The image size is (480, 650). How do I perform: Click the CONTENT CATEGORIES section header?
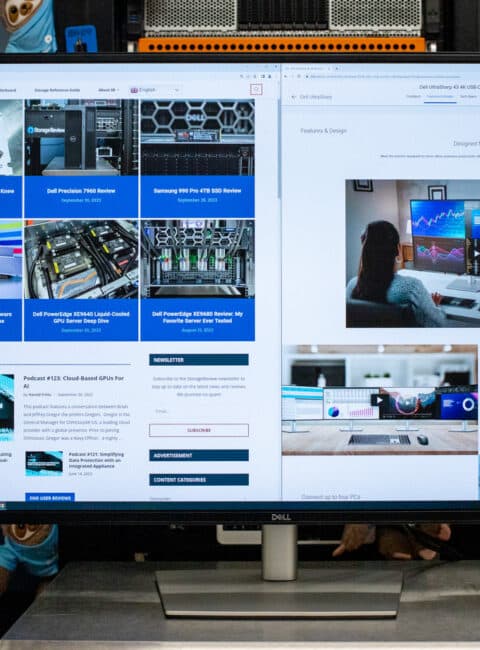pyautogui.click(x=199, y=480)
